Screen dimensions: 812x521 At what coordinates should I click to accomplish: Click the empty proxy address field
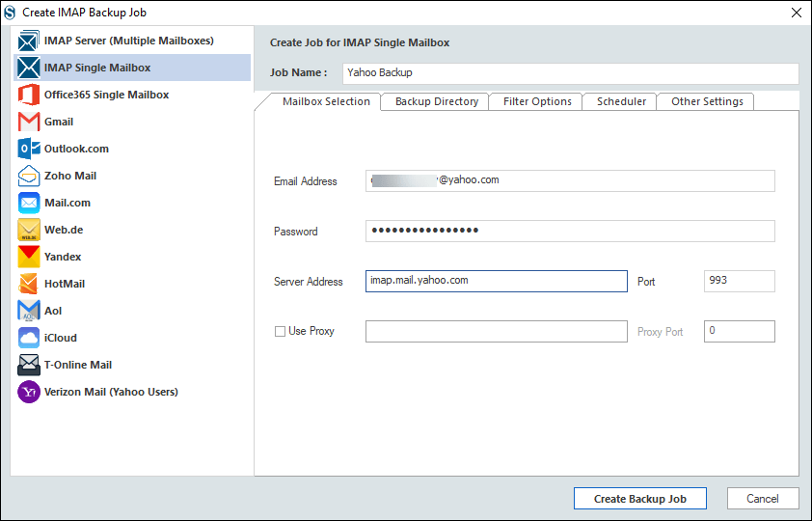tap(496, 332)
